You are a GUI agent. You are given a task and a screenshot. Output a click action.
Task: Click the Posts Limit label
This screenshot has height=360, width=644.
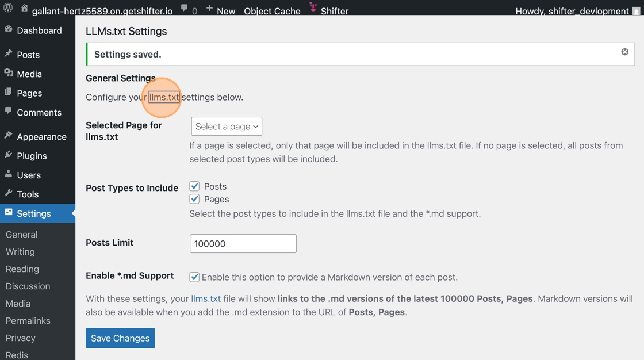(x=110, y=243)
